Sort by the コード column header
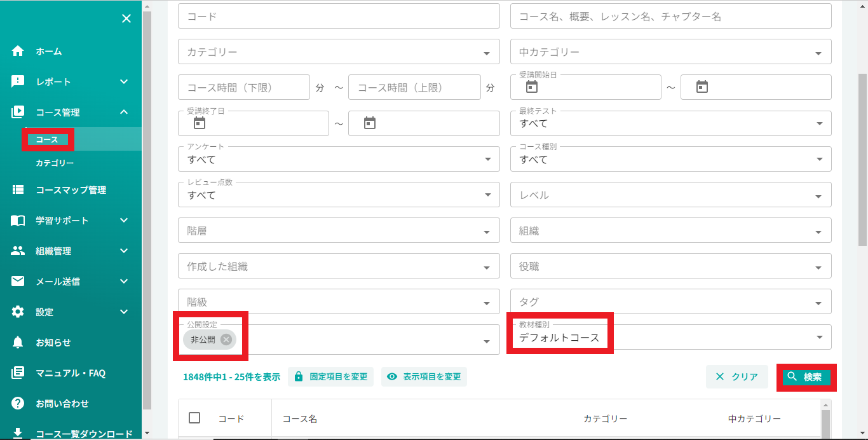 pos(231,418)
